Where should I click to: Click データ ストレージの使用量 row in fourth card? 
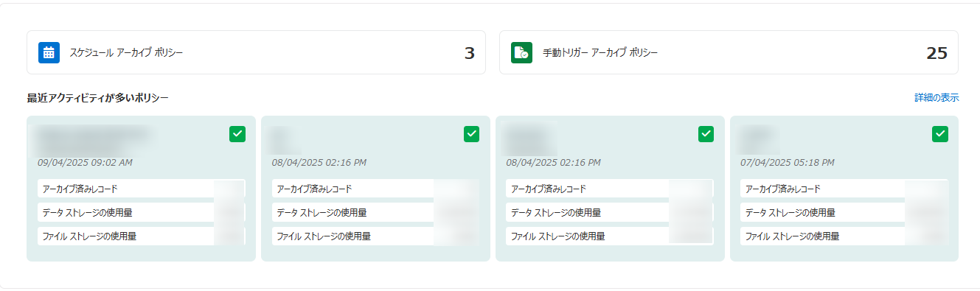844,212
